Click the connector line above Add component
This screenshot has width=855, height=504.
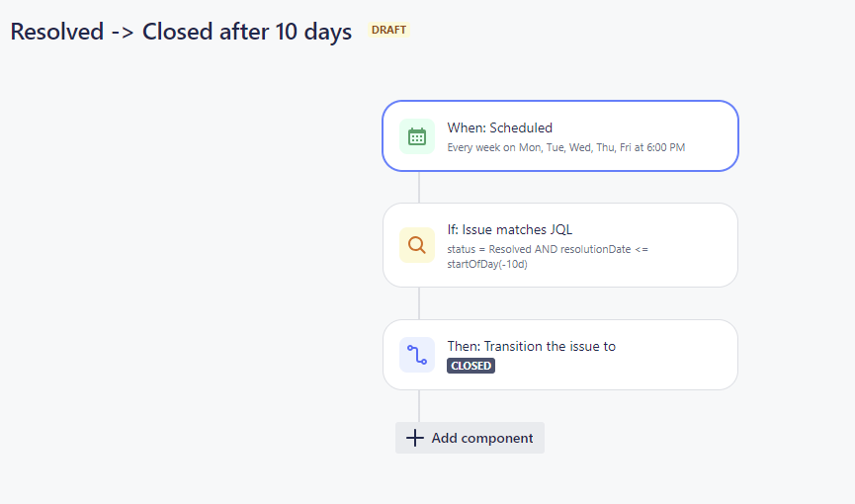pos(419,406)
